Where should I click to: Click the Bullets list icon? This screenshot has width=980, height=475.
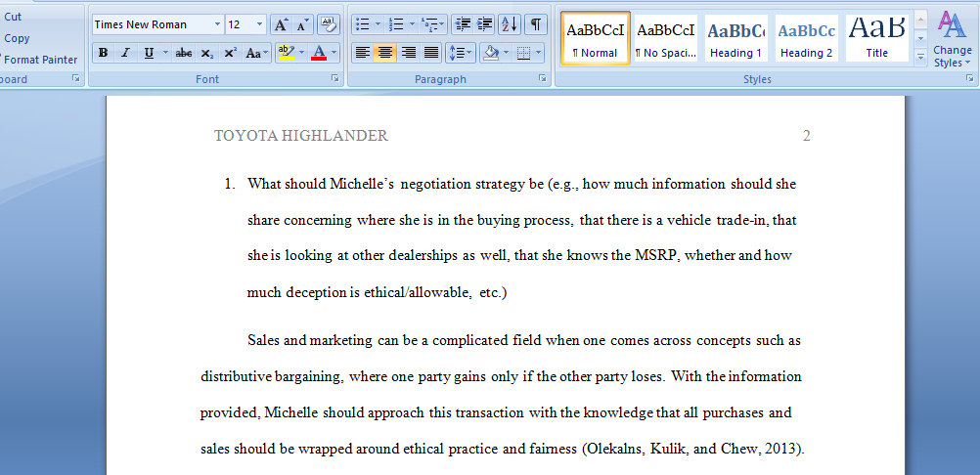tap(363, 25)
